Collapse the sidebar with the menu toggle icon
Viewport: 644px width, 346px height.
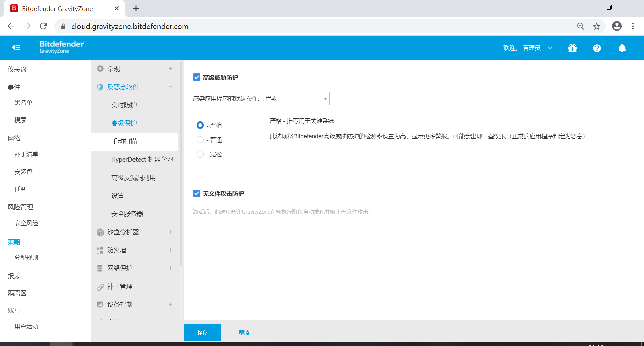click(16, 47)
